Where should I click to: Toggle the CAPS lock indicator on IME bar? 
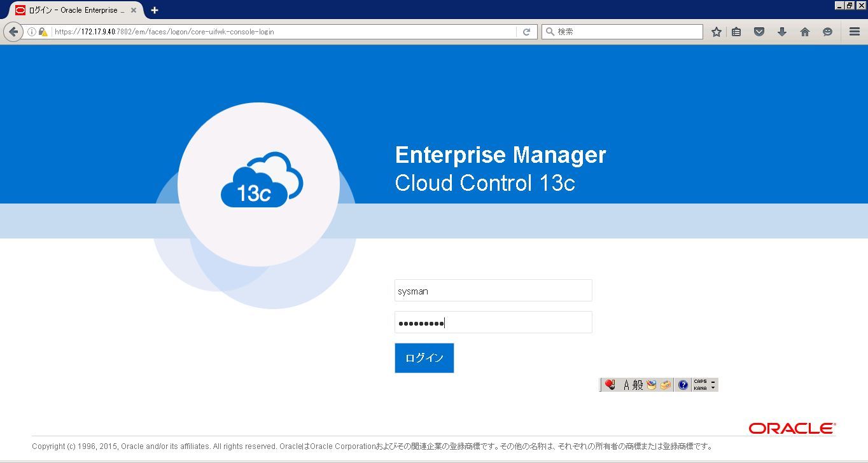[700, 382]
